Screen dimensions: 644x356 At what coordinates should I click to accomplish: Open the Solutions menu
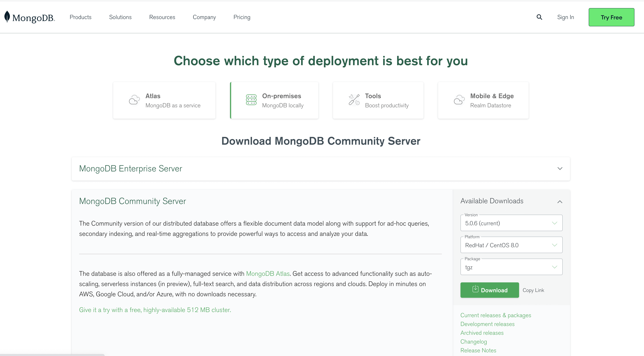(120, 17)
